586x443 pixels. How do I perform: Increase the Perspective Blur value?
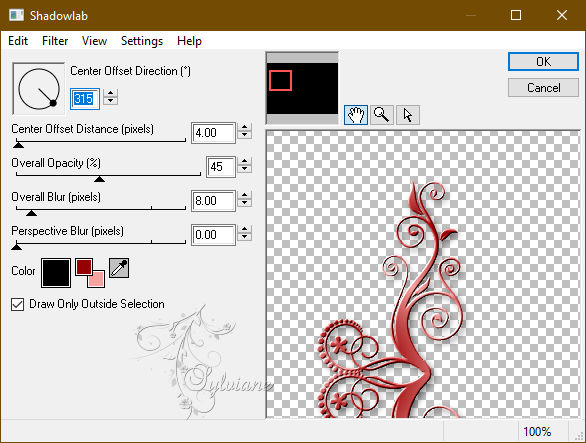244,230
